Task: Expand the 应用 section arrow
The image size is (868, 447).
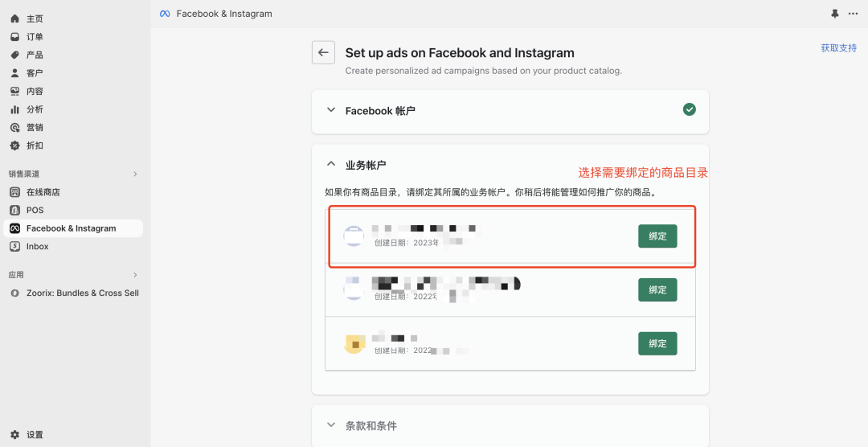Action: (x=135, y=275)
